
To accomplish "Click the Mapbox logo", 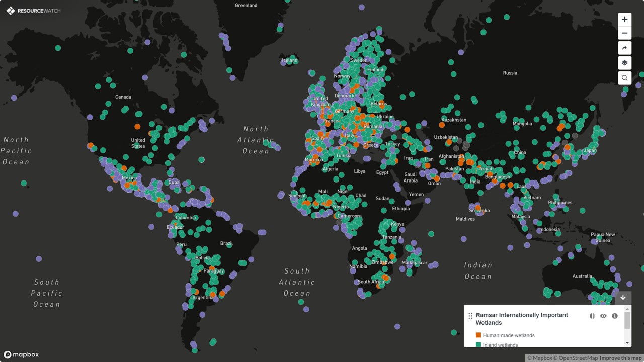I will [x=21, y=355].
